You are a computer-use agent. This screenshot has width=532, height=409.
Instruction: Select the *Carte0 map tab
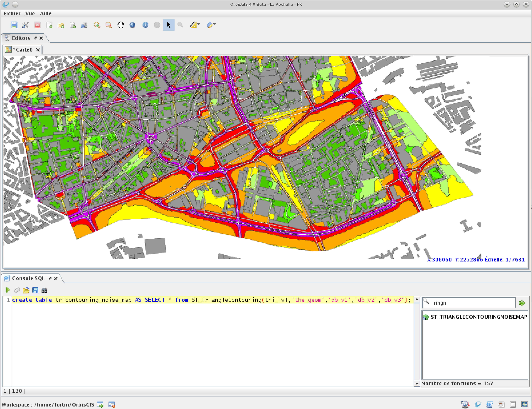[x=23, y=50]
